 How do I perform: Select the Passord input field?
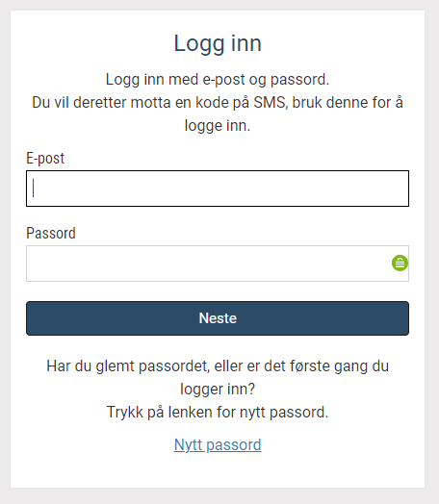click(218, 264)
